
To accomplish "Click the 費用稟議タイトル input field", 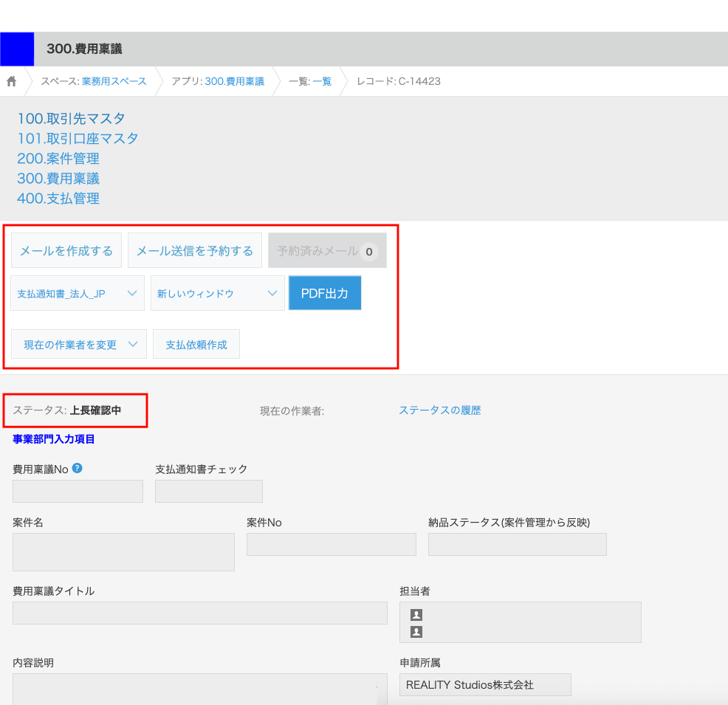I will tap(199, 613).
